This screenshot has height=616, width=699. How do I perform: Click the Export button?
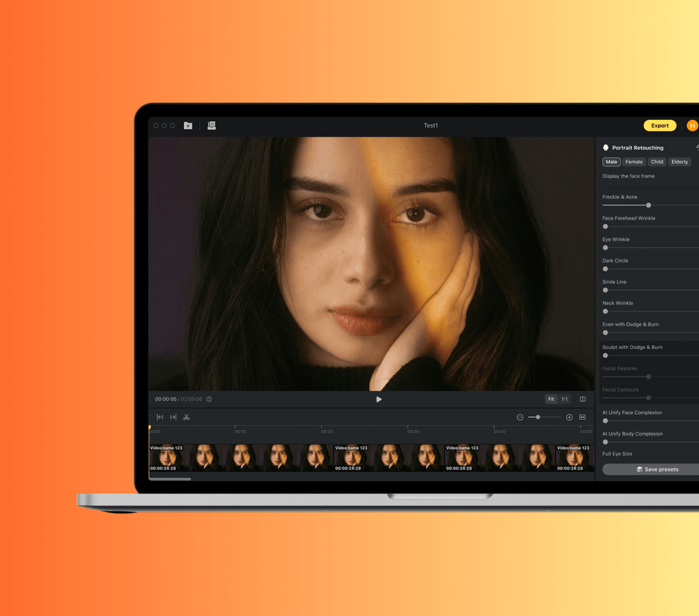660,125
